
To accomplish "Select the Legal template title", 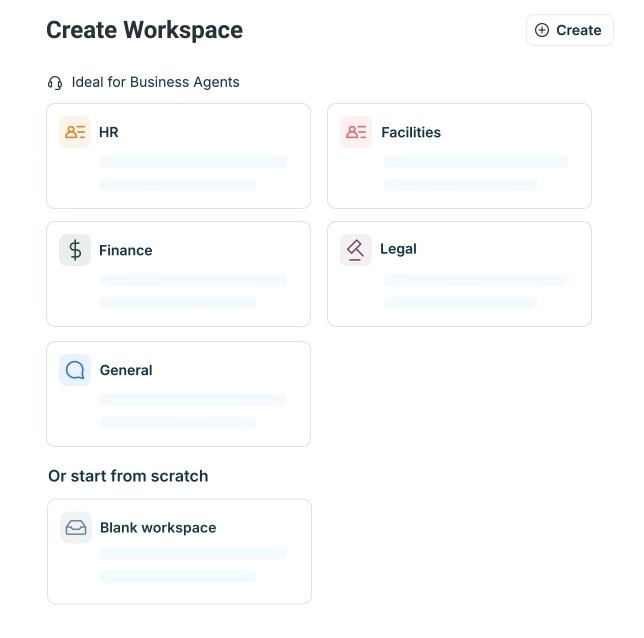I will point(398,249).
